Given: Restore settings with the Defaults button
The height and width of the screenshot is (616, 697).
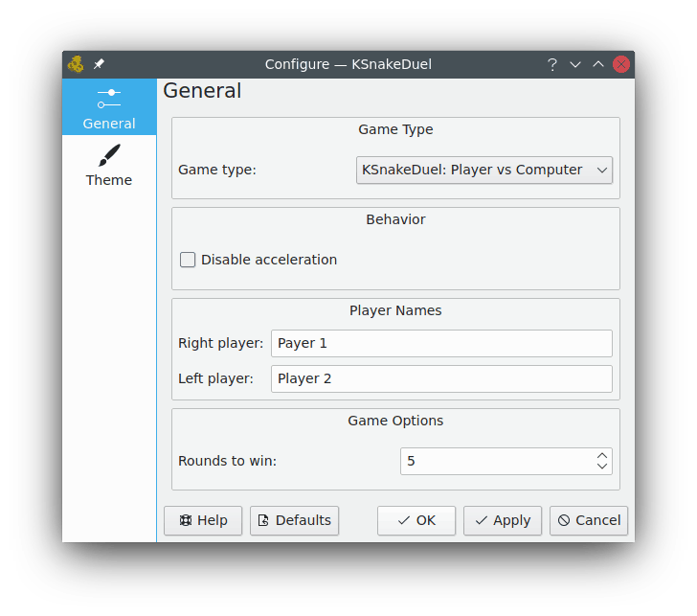Looking at the screenshot, I should pos(294,520).
